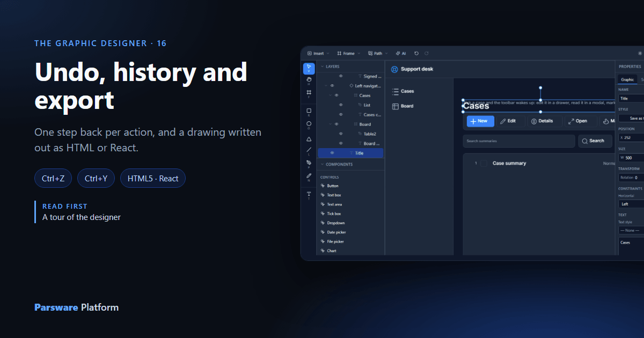The image size is (644, 338).
Task: Click the Details button
Action: click(x=544, y=121)
